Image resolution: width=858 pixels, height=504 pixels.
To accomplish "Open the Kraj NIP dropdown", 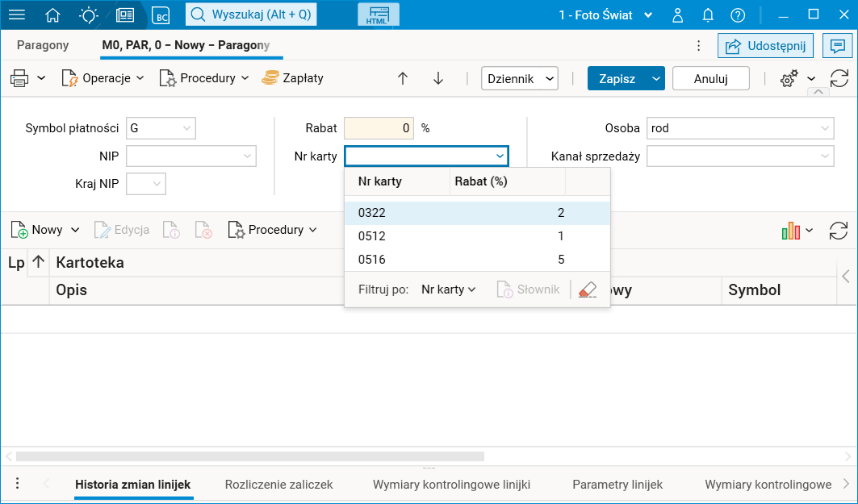I will pyautogui.click(x=146, y=184).
